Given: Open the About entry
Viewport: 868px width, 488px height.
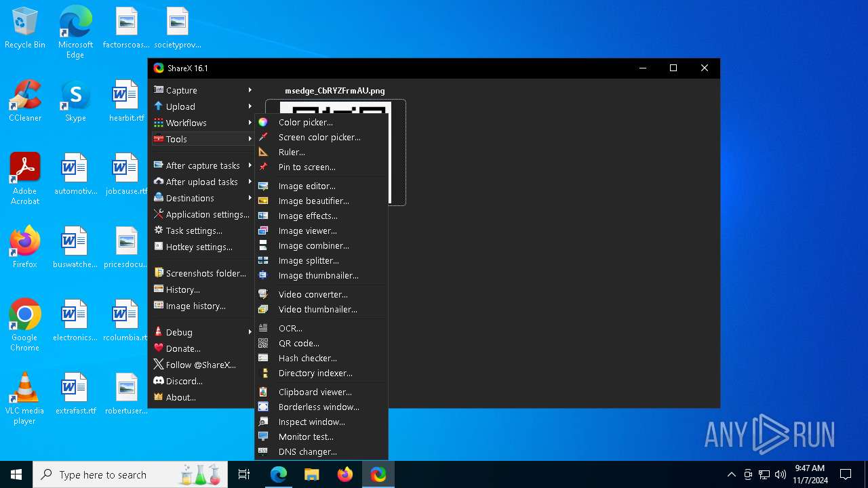Looking at the screenshot, I should 202,397.
